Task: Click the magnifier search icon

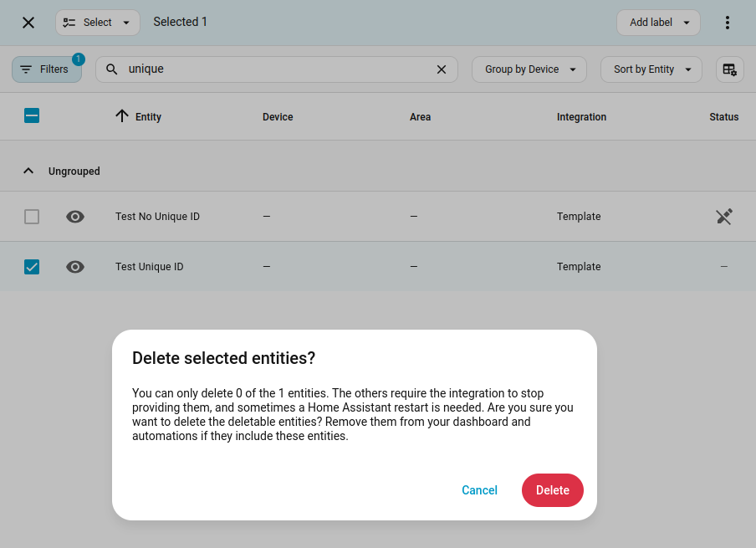Action: click(112, 69)
